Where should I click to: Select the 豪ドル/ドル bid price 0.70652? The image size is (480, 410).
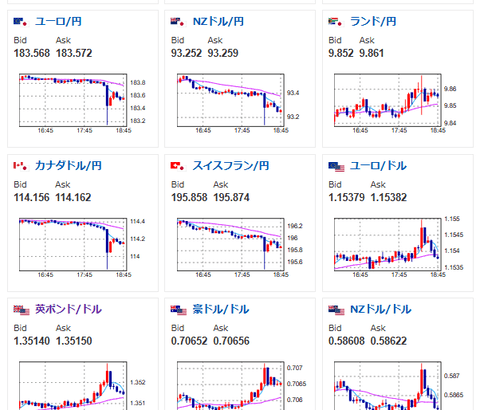(x=189, y=341)
